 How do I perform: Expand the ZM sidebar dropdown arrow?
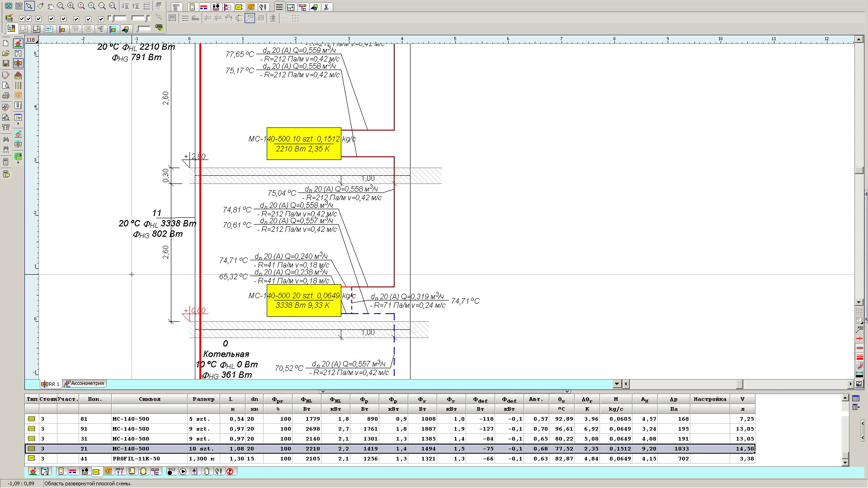(18, 124)
